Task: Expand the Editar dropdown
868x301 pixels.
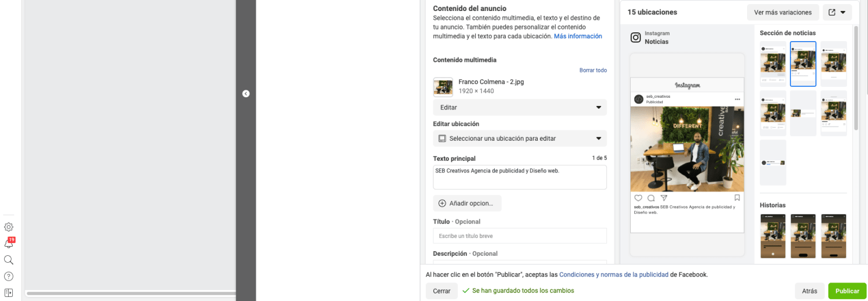Action: (520, 108)
